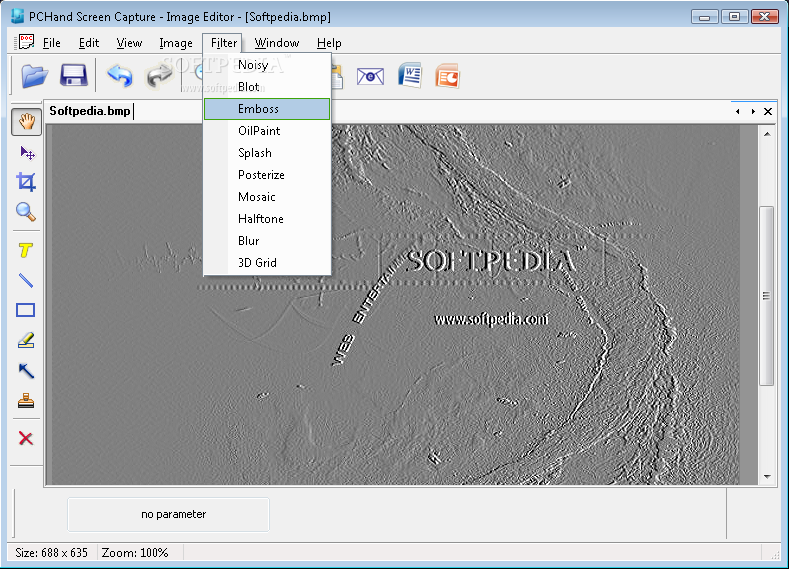Open the Image menu
This screenshot has height=569, width=789.
[176, 43]
